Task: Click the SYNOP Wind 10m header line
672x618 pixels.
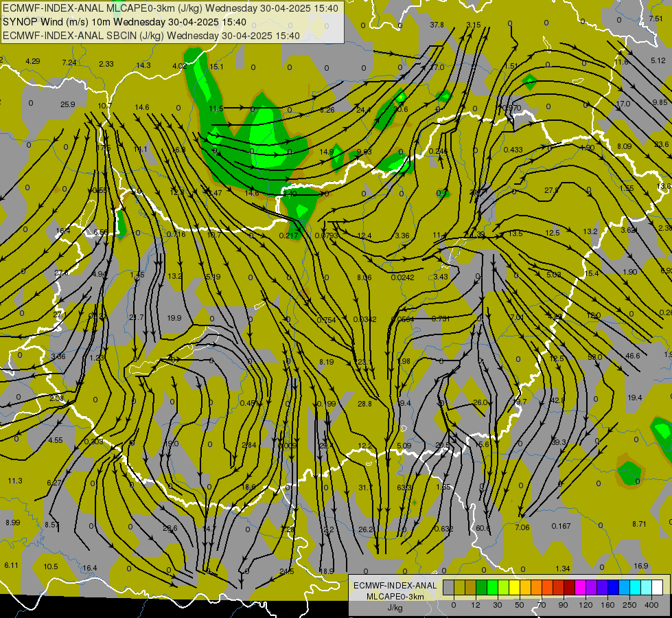Action: 124,22
